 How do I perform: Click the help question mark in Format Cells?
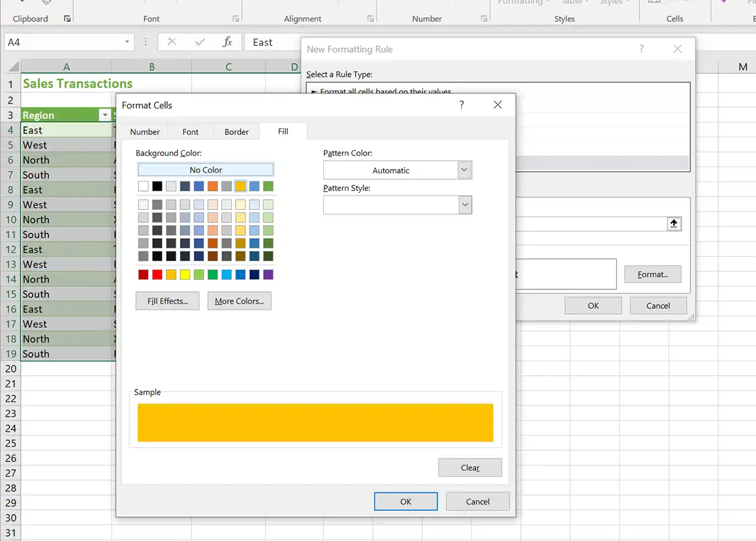[462, 105]
